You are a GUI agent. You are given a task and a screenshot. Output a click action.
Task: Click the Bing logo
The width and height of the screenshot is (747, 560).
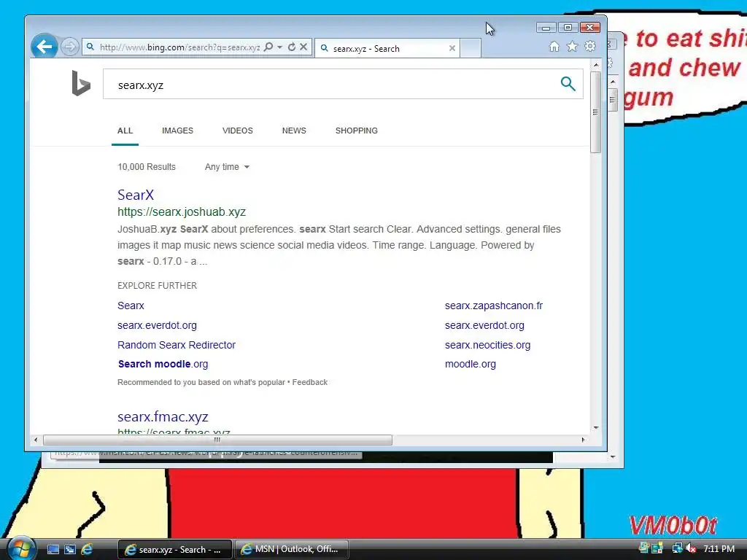pos(80,83)
